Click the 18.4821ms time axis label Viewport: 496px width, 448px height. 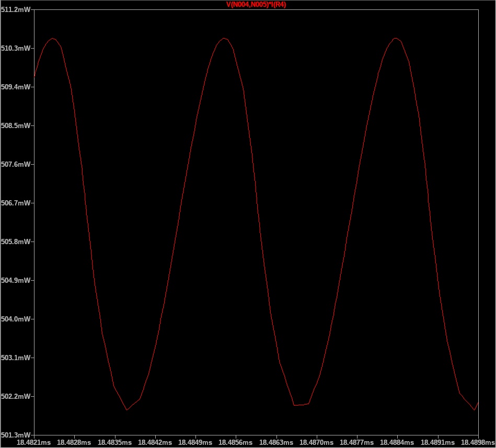33,442
